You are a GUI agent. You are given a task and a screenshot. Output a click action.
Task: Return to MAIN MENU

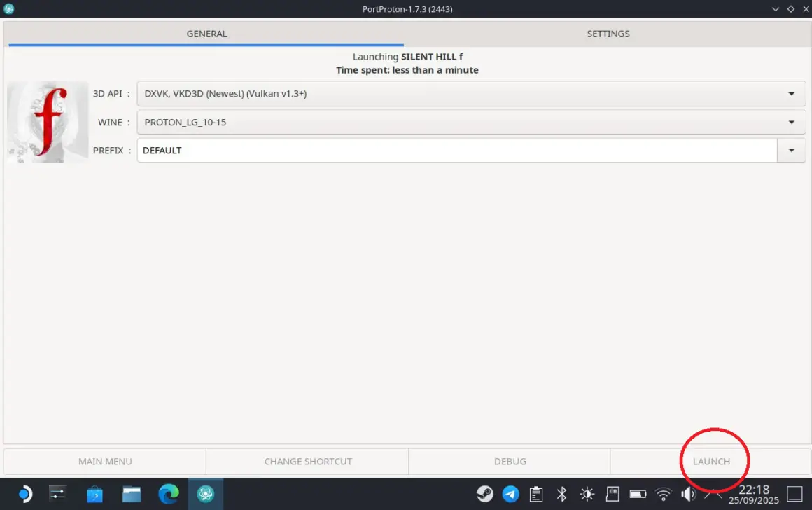point(105,461)
